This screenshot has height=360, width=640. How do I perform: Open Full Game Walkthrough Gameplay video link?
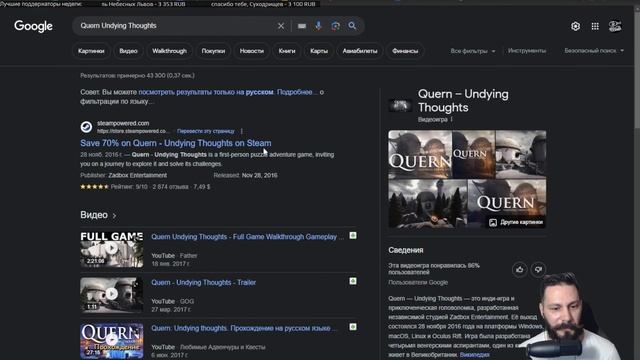(x=247, y=237)
